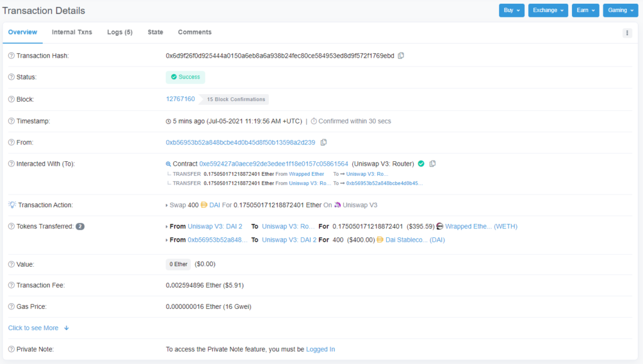This screenshot has height=364, width=643.
Task: Click the help icon beside Transaction Hash
Action: (x=11, y=56)
